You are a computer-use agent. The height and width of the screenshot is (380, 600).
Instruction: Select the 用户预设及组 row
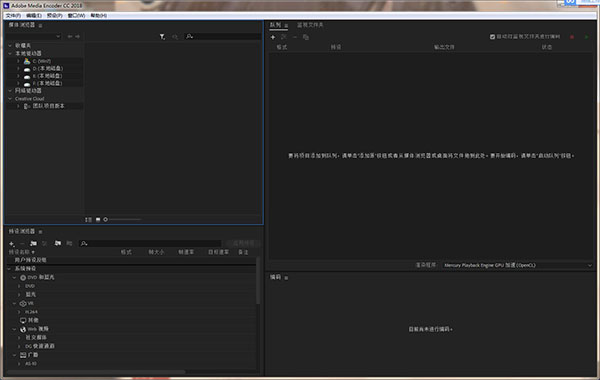click(132, 260)
